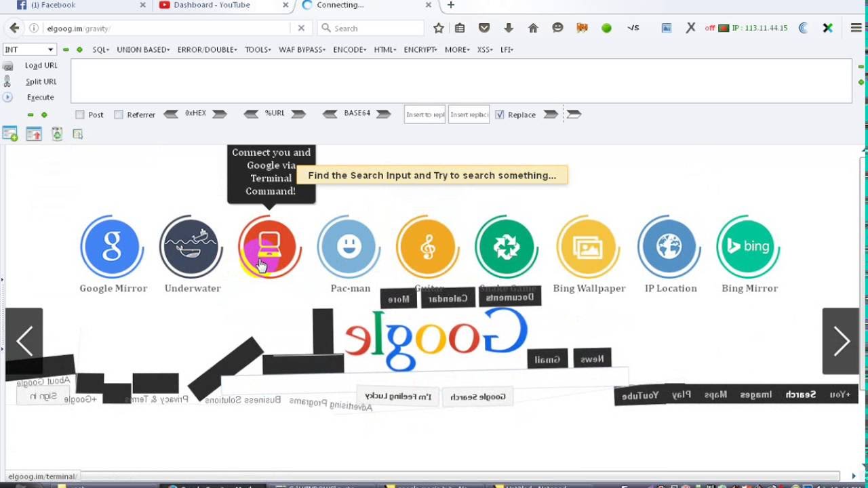
Task: Open the Bing Wallpaper picture icon
Action: click(x=588, y=247)
